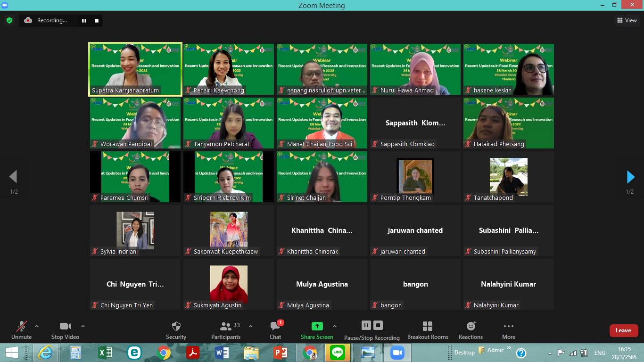644x362 pixels.
Task: Open the Security shield options
Action: (176, 330)
